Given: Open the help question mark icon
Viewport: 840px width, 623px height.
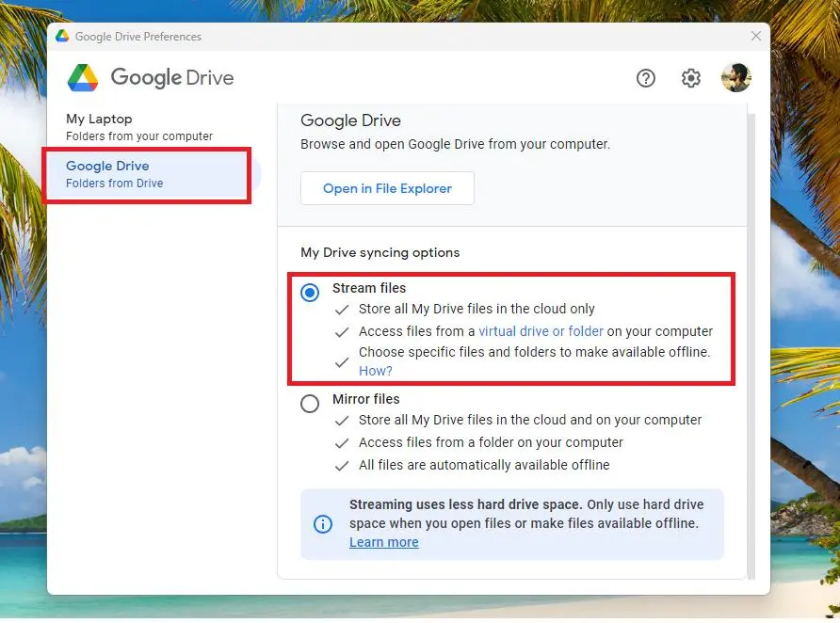Looking at the screenshot, I should (645, 78).
